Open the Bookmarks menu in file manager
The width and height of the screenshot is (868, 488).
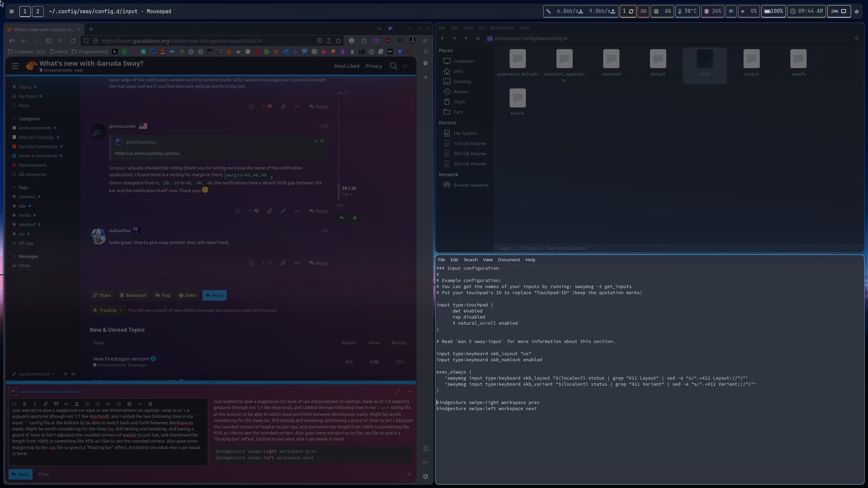point(502,28)
